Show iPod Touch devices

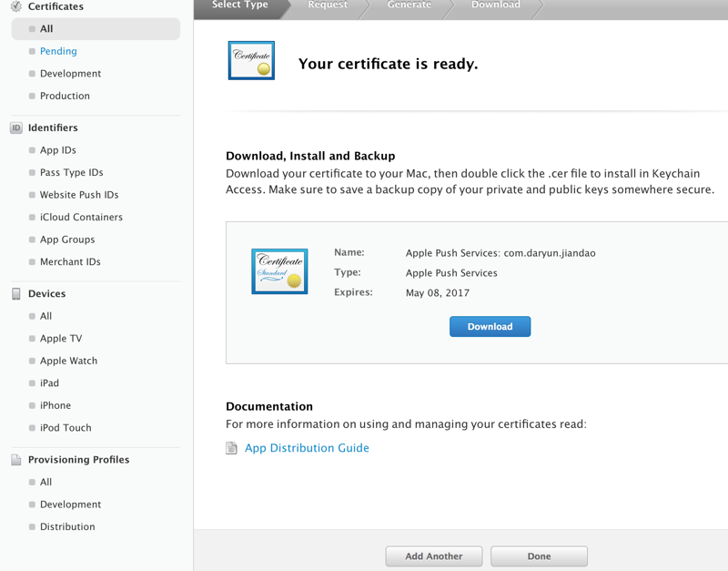[x=66, y=427]
